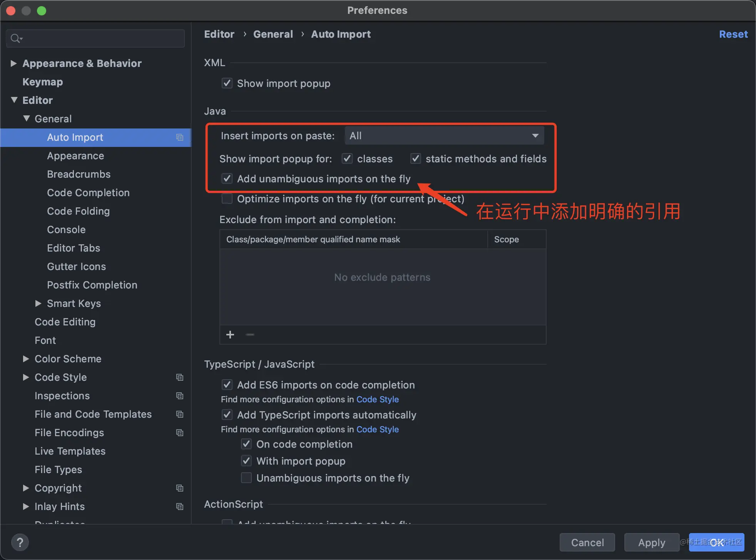
Task: Select Auto Import in the settings tree
Action: click(x=95, y=137)
